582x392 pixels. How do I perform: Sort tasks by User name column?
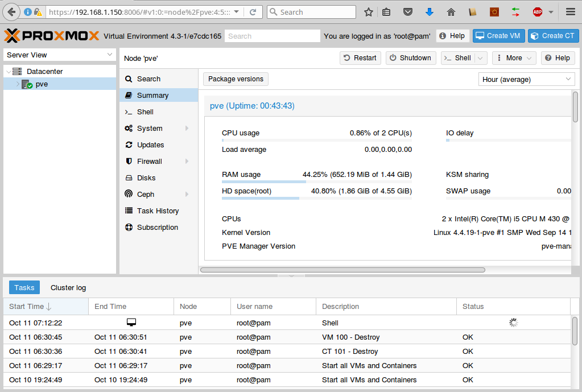click(273, 307)
